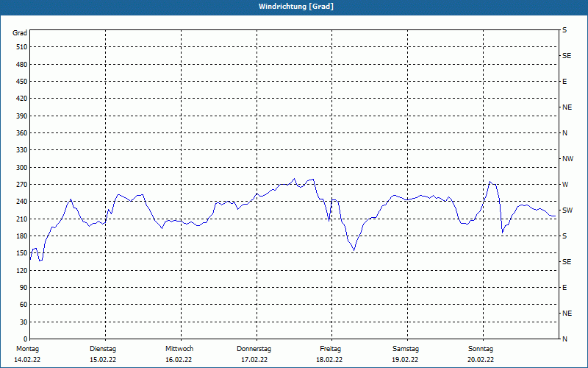The height and width of the screenshot is (368, 588).
Task: Select the "SE" compass label level with 480
Action: click(x=567, y=56)
